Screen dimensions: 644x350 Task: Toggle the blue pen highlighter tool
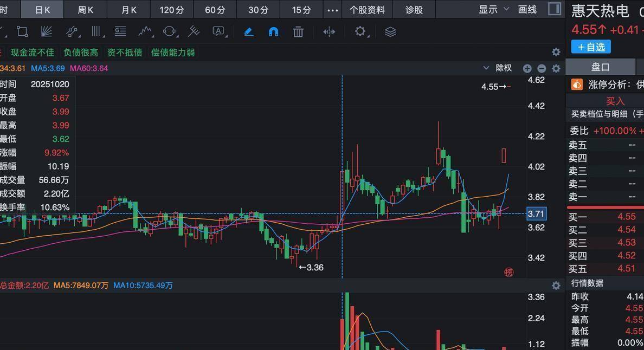(x=249, y=31)
